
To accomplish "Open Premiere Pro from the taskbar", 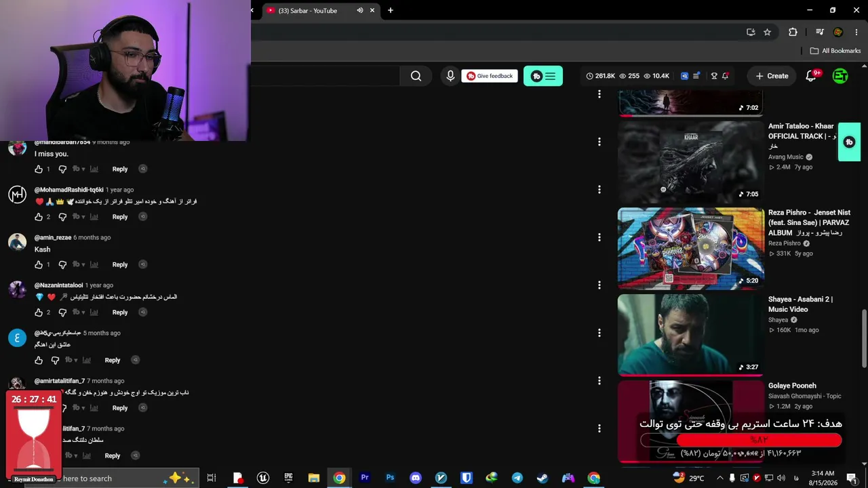I will point(365,478).
